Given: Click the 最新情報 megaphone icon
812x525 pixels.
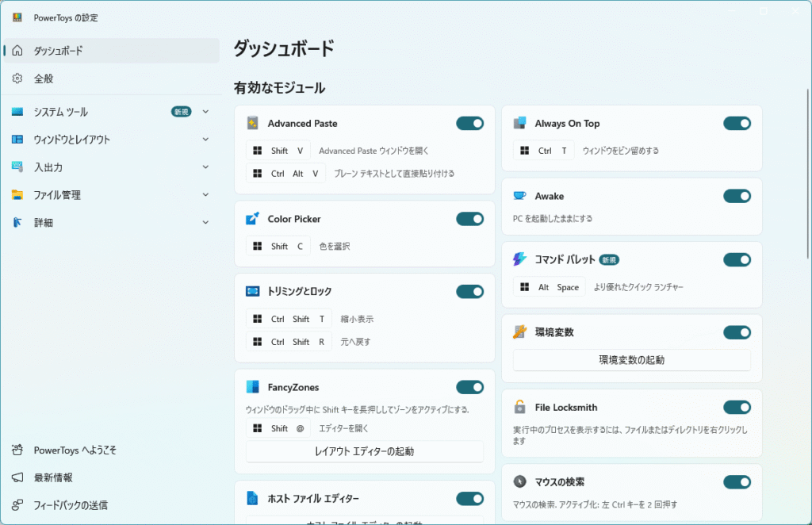Looking at the screenshot, I should coord(17,477).
